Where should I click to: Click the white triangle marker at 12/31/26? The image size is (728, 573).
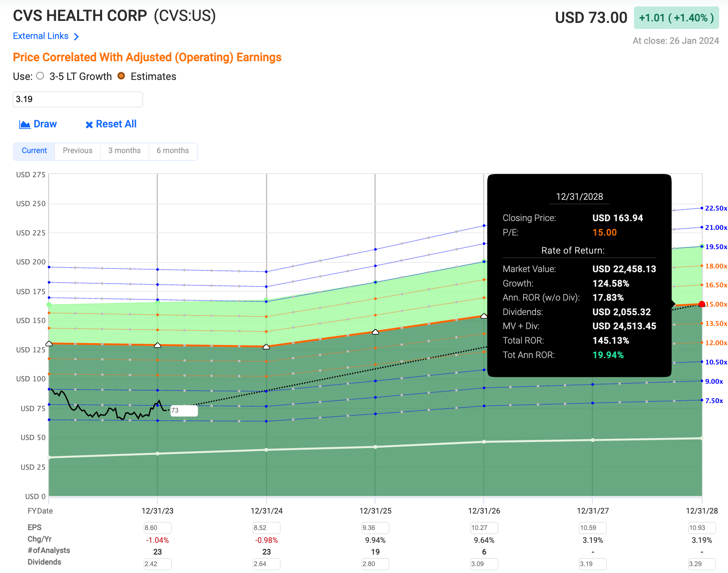pos(484,316)
